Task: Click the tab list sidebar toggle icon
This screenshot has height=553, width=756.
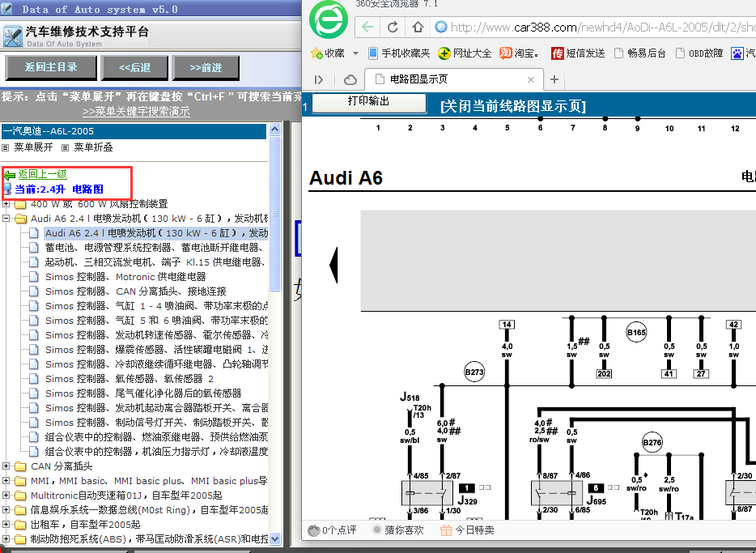Action: pyautogui.click(x=319, y=79)
